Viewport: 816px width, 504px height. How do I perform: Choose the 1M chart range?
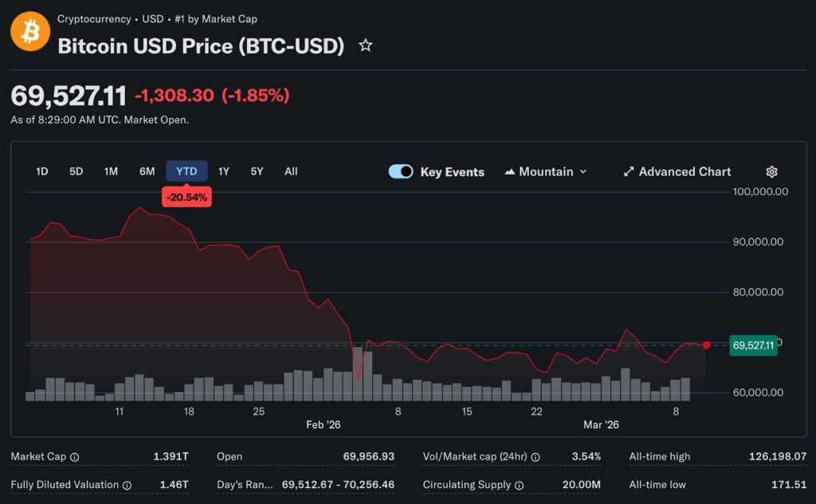coord(111,171)
